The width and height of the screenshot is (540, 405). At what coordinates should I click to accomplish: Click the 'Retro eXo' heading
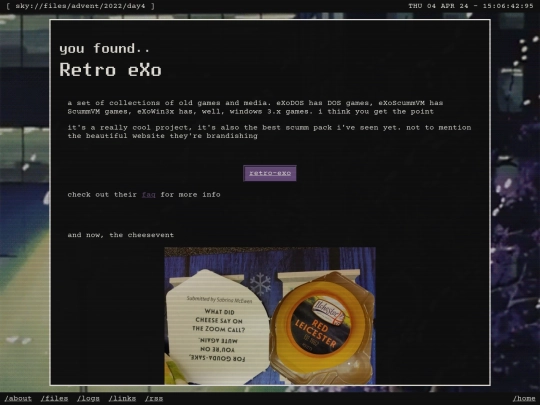tap(110, 70)
